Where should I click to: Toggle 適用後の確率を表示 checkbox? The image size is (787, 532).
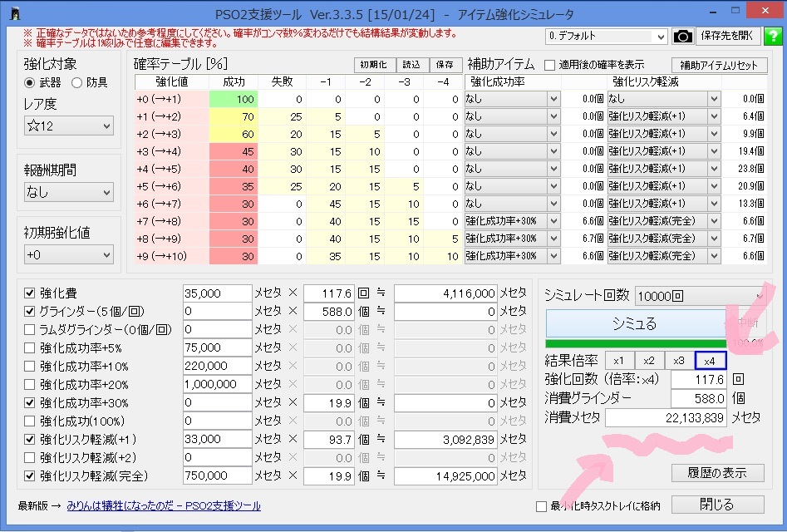pos(550,65)
